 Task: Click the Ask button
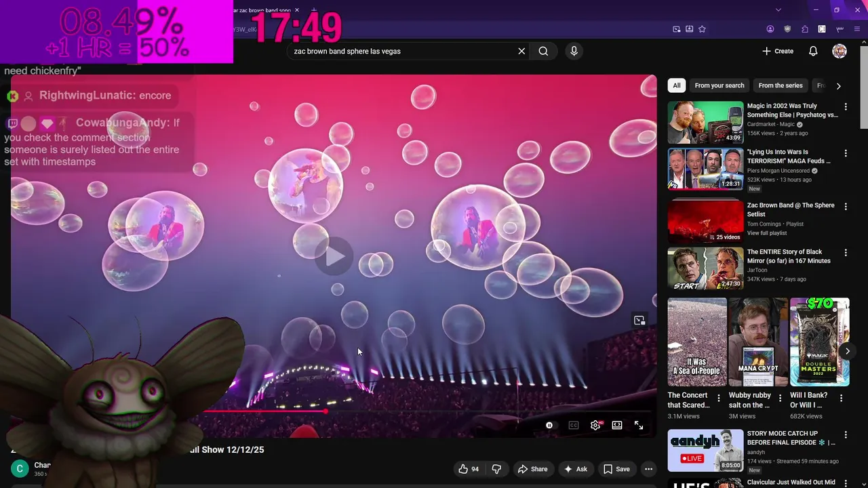[x=575, y=469]
